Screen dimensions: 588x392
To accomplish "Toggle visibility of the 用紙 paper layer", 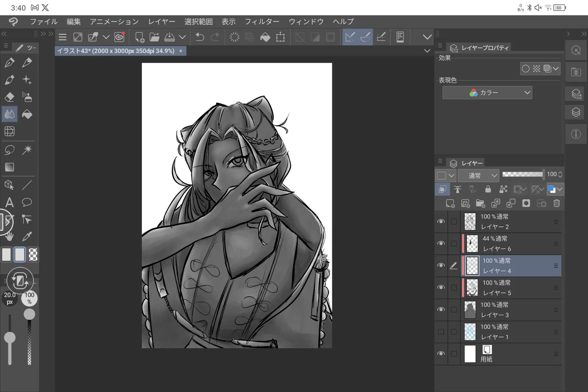I will (441, 354).
